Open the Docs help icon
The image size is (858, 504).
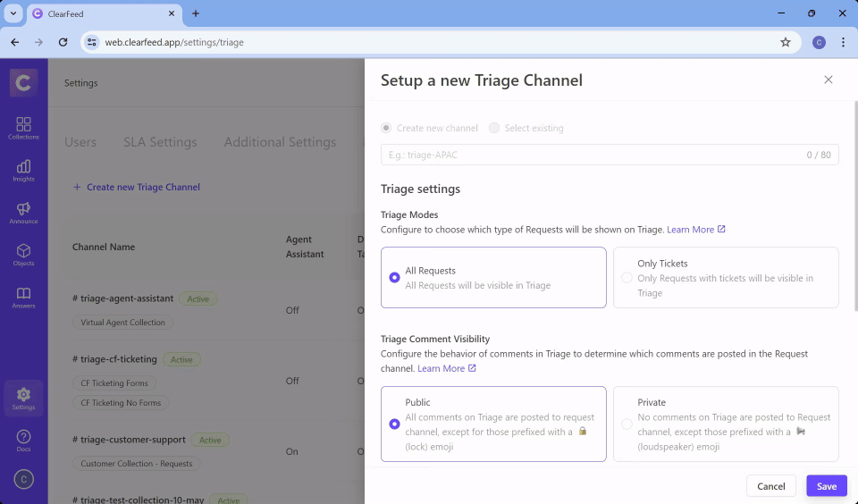[23, 440]
